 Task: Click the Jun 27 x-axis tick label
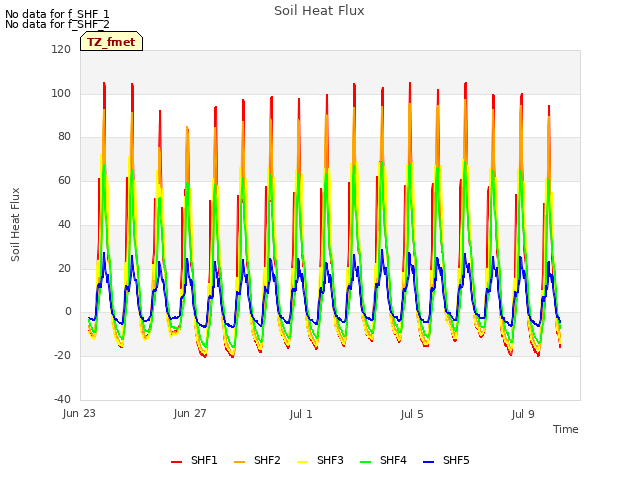(x=190, y=413)
